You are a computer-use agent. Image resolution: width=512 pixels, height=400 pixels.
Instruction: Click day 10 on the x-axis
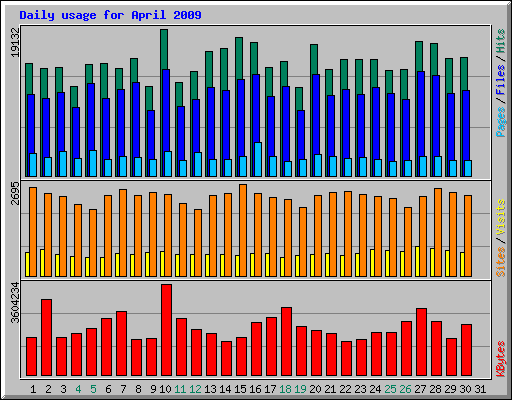(165, 389)
